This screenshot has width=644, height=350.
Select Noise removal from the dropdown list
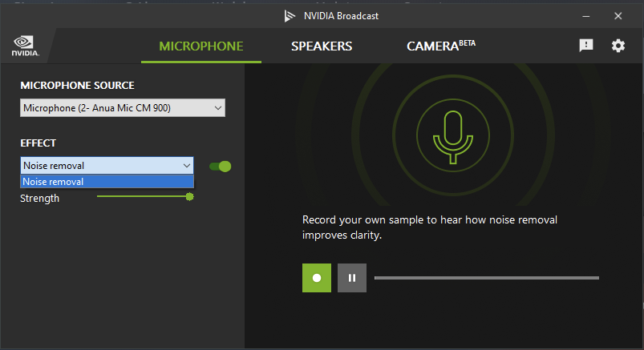107,181
